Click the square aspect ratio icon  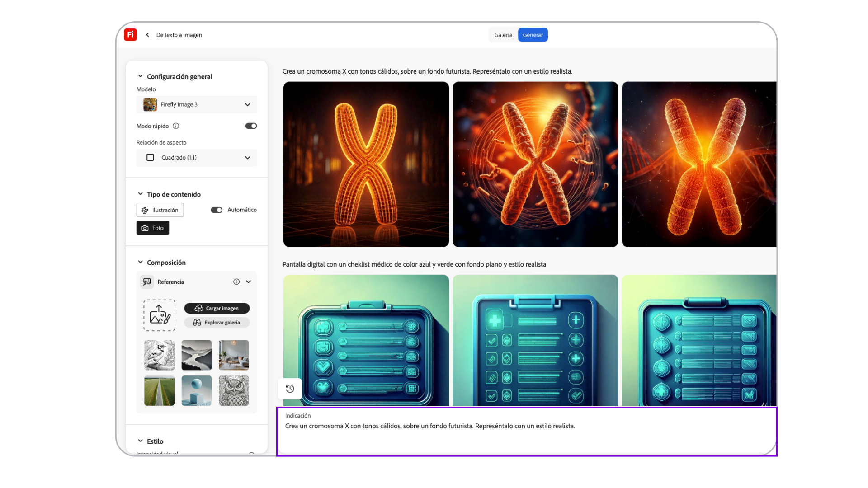pyautogui.click(x=150, y=157)
